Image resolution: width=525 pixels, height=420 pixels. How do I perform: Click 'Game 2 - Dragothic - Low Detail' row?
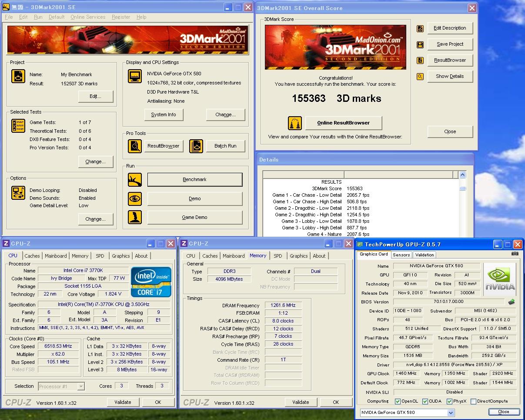(x=321, y=208)
